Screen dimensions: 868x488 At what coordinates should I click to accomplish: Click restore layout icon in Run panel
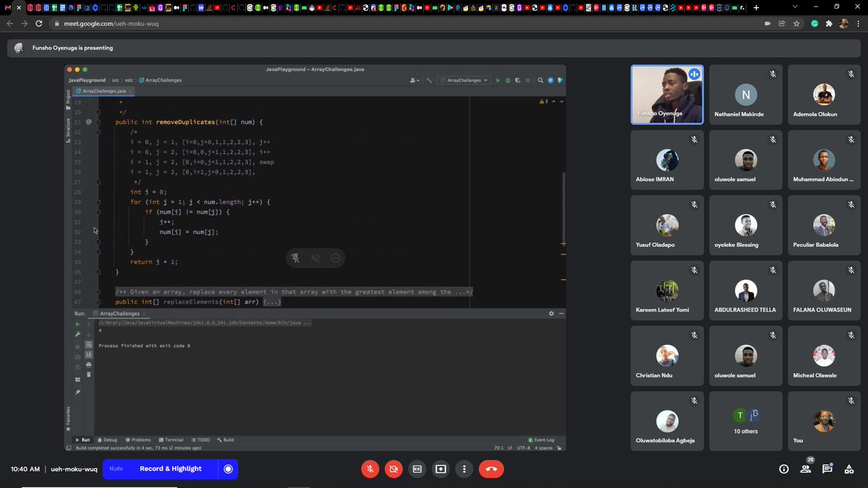click(x=77, y=380)
